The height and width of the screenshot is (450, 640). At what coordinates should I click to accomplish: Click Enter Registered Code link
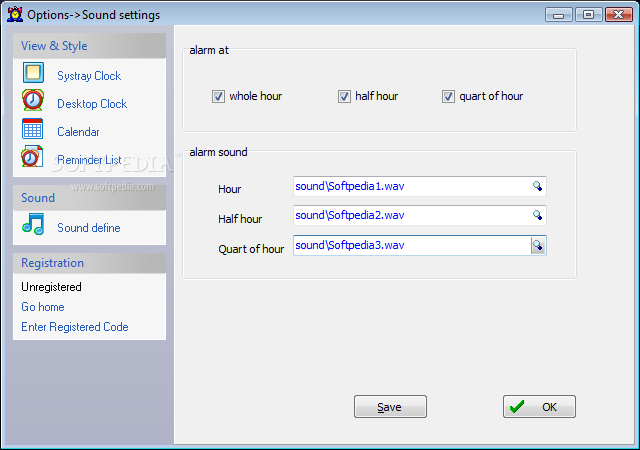point(75,327)
